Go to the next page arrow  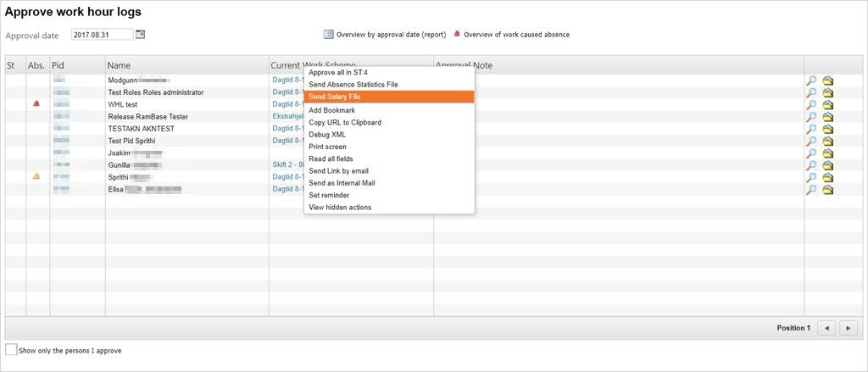(x=848, y=328)
